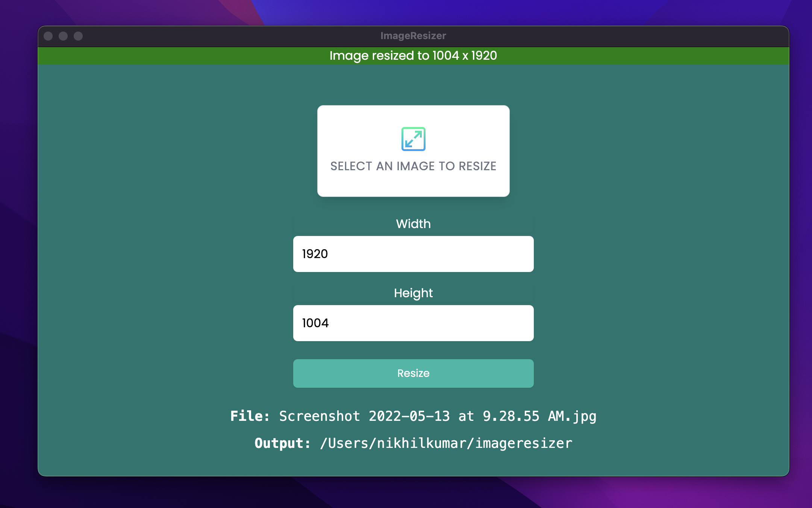The width and height of the screenshot is (812, 508).
Task: Click the bold 'File:' label
Action: (250, 416)
